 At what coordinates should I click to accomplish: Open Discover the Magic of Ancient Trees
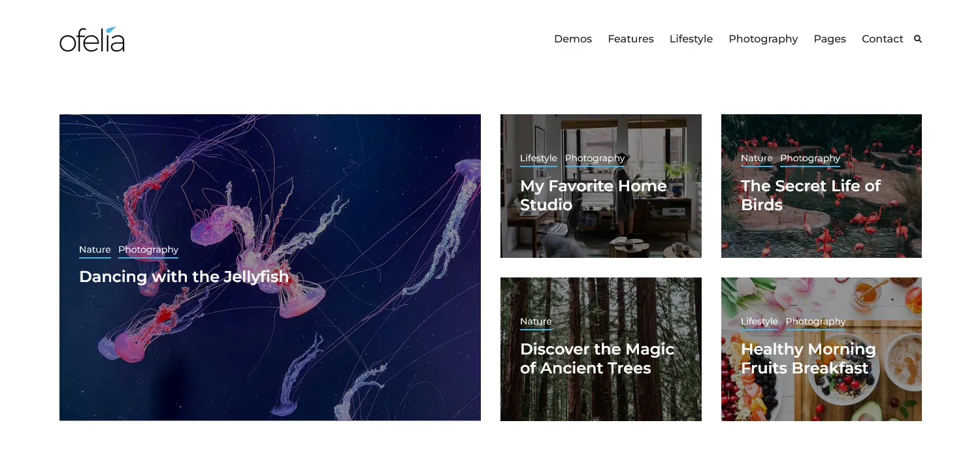tap(597, 358)
